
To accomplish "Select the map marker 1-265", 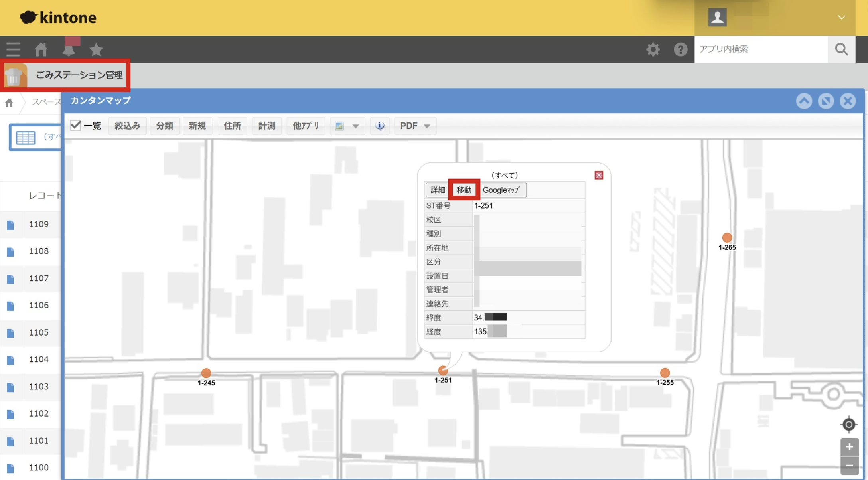I will [727, 238].
